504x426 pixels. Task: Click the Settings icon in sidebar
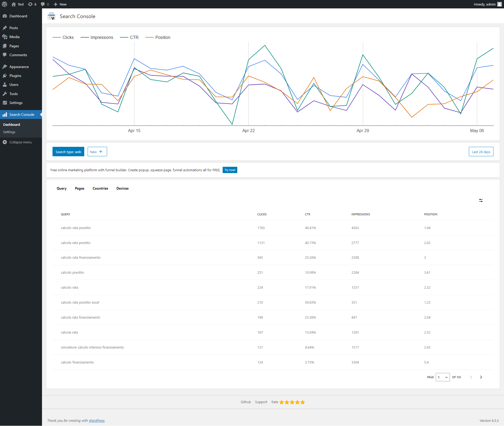coord(6,102)
